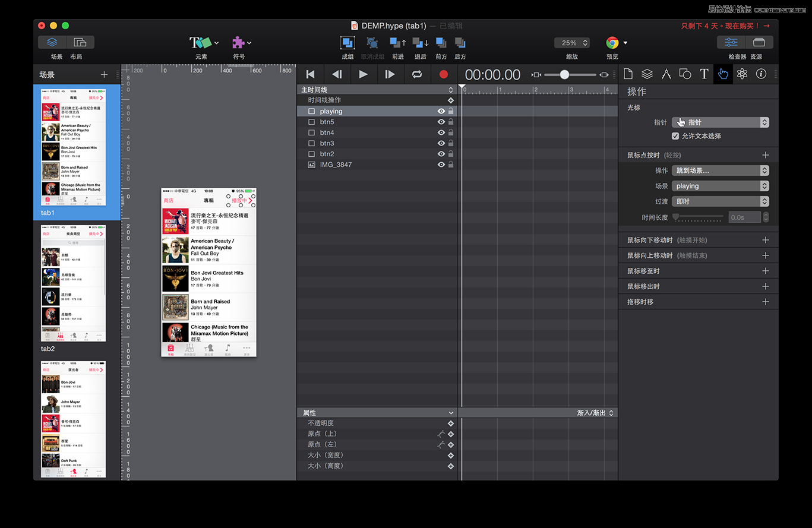Open the Scene inspector layers tab
This screenshot has width=812, height=528.
point(647,74)
